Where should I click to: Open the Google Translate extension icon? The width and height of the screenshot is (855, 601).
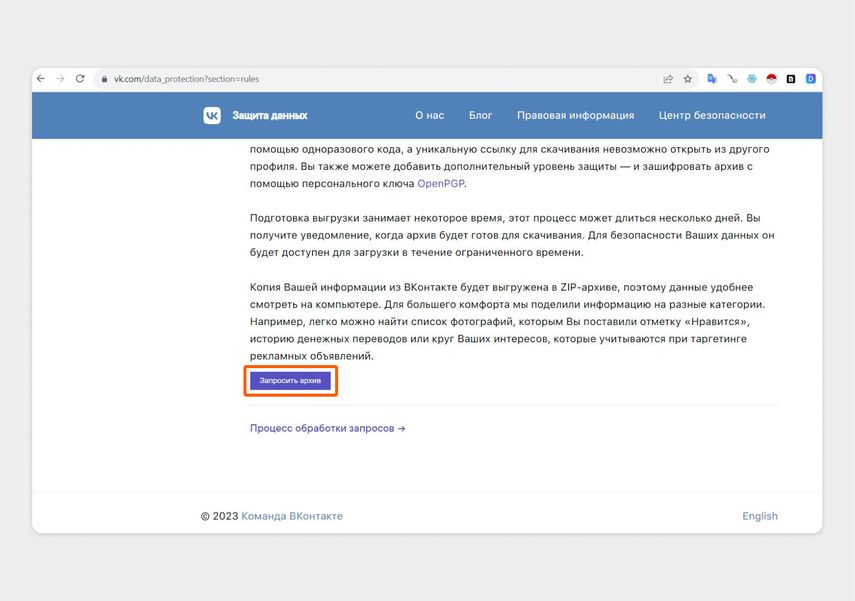click(x=712, y=79)
